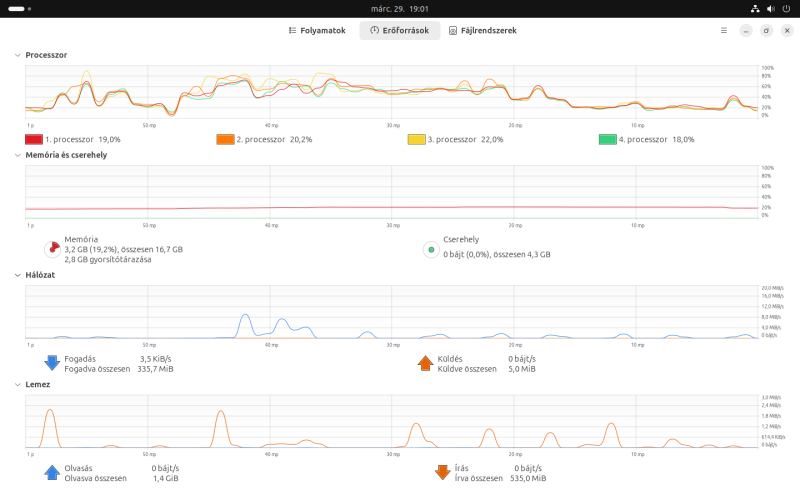Click the Hálózat traffic graph
The height and width of the screenshot is (500, 800).
(391, 312)
